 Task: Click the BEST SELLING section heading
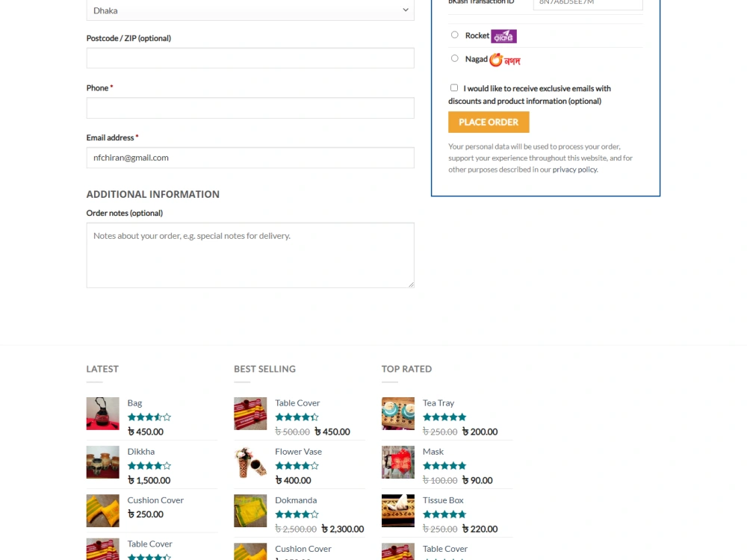tap(265, 369)
